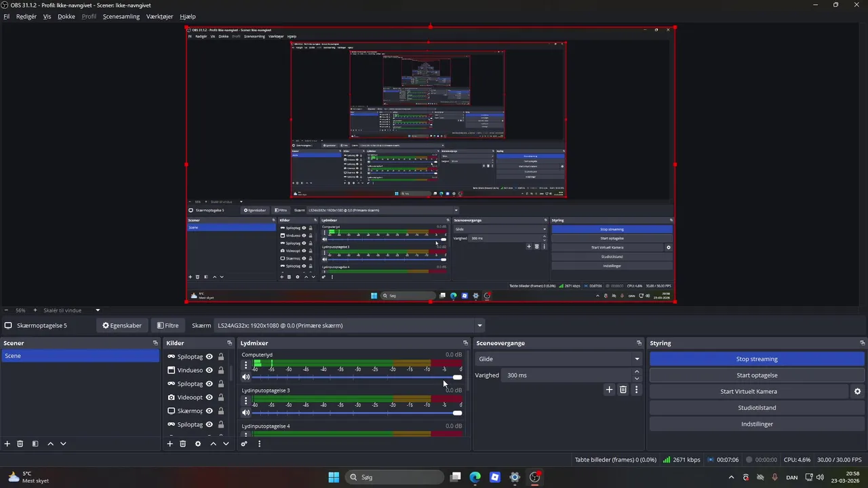Open the Glide transition dropdown
The image size is (868, 488).
559,359
